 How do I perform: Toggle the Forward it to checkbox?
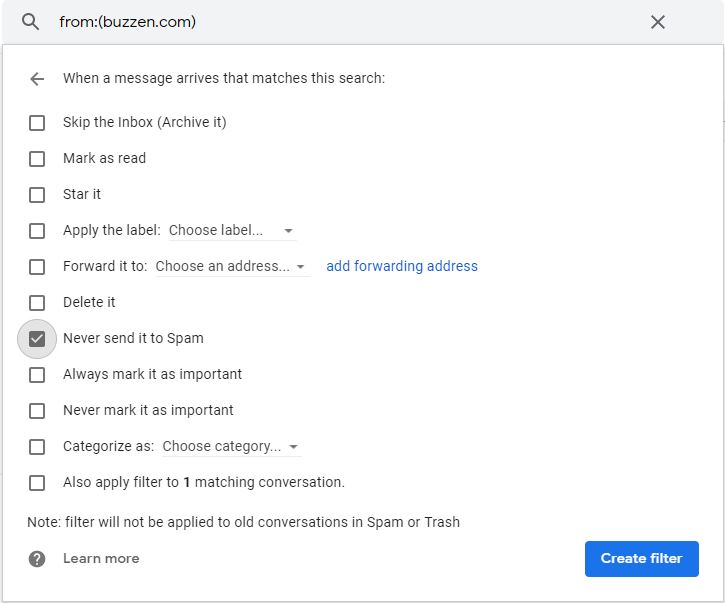[x=37, y=267]
